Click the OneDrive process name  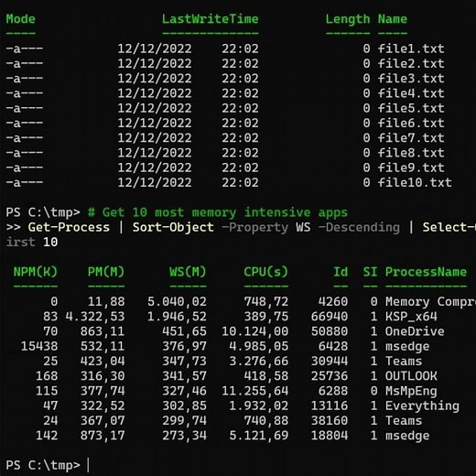click(415, 331)
